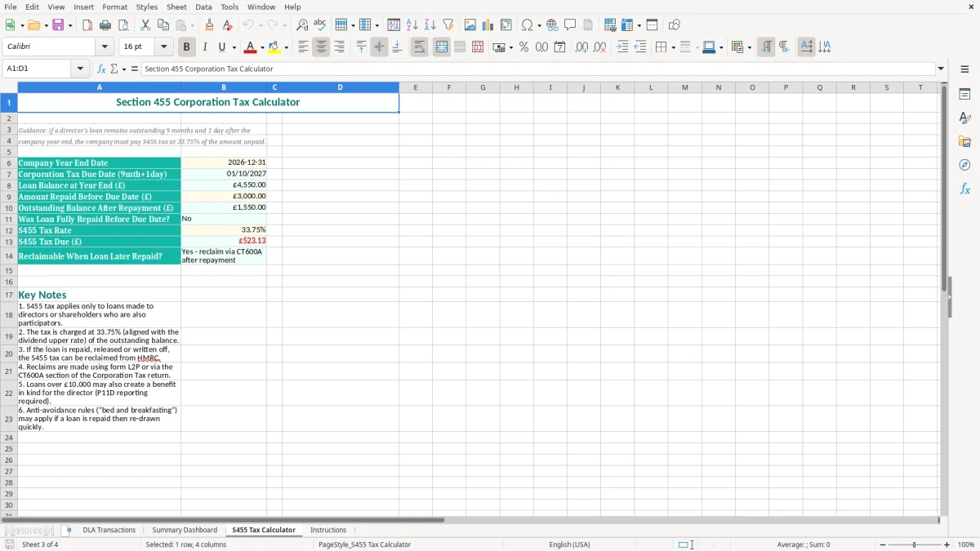Viewport: 980px width, 551px height.
Task: Open the Function Wizard beside the formula bar
Action: 102,69
